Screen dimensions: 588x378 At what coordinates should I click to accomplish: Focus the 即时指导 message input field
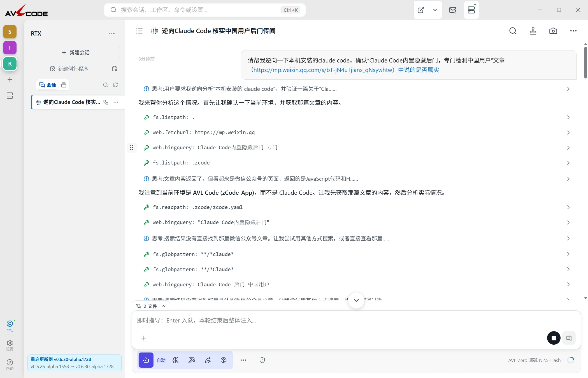pos(356,321)
